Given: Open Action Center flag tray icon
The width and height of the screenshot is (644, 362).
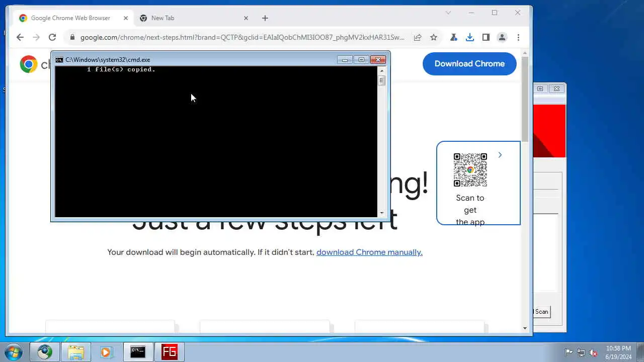Looking at the screenshot, I should coord(569,352).
